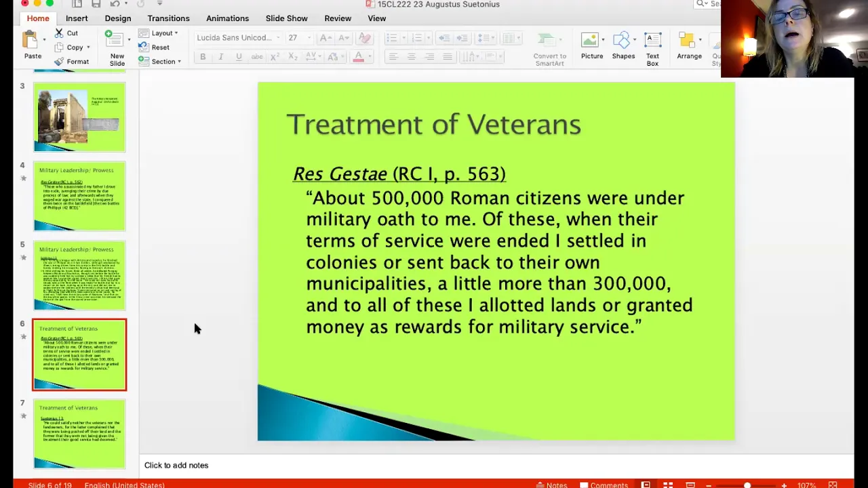Screen dimensions: 868x488
Task: Switch to Slide Sorter view
Action: click(668, 485)
